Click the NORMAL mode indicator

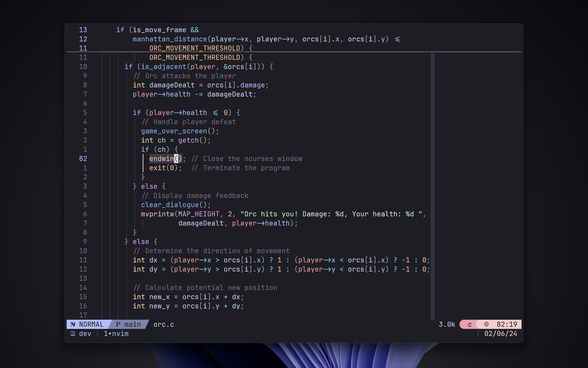(x=91, y=324)
